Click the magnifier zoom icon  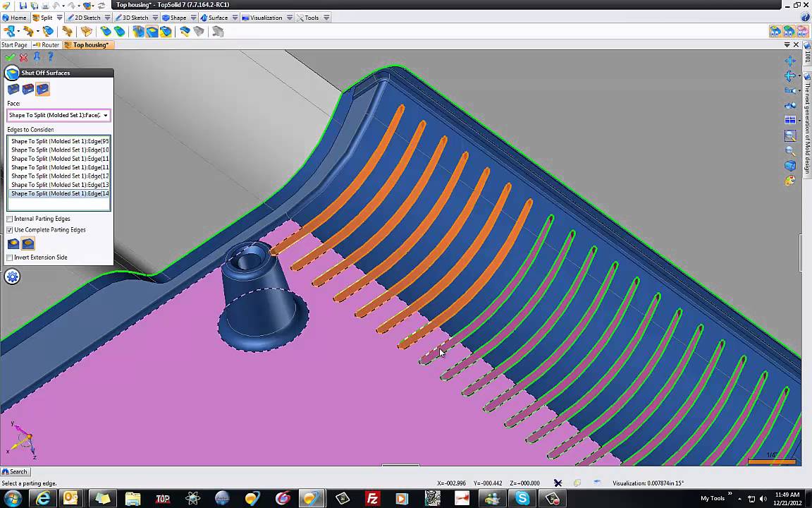tap(789, 151)
